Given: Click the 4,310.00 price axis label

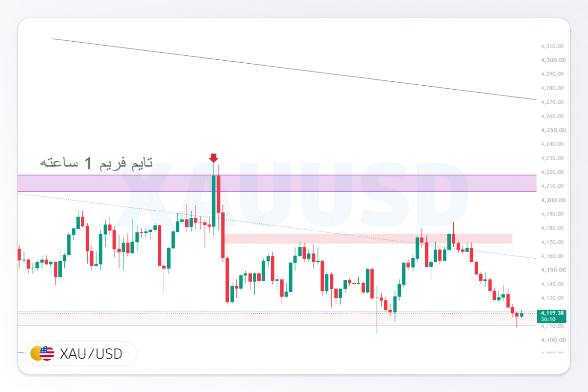Looking at the screenshot, I should click(x=553, y=46).
